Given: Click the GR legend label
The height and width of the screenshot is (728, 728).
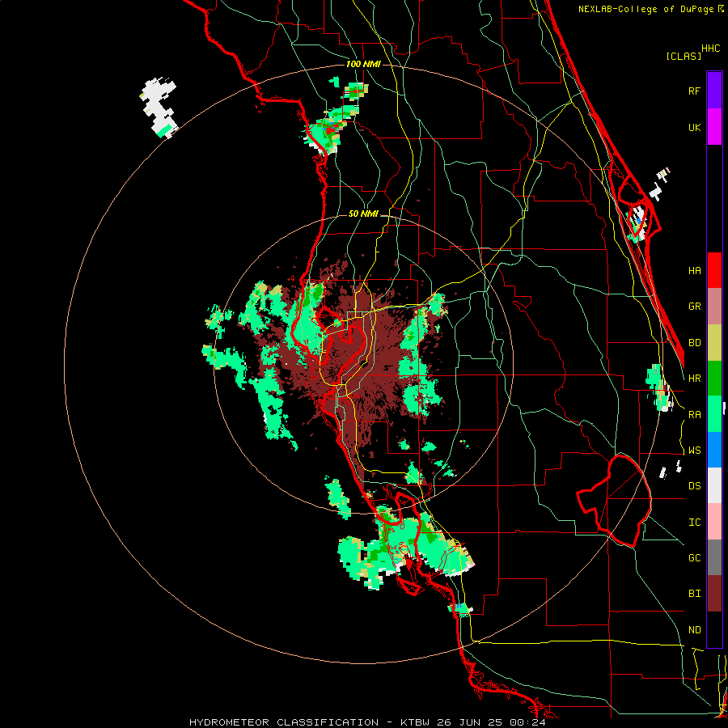Looking at the screenshot, I should point(694,307).
